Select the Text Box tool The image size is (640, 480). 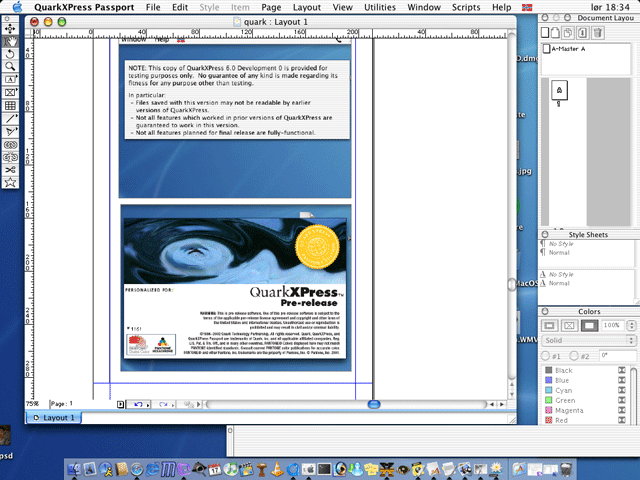10,80
